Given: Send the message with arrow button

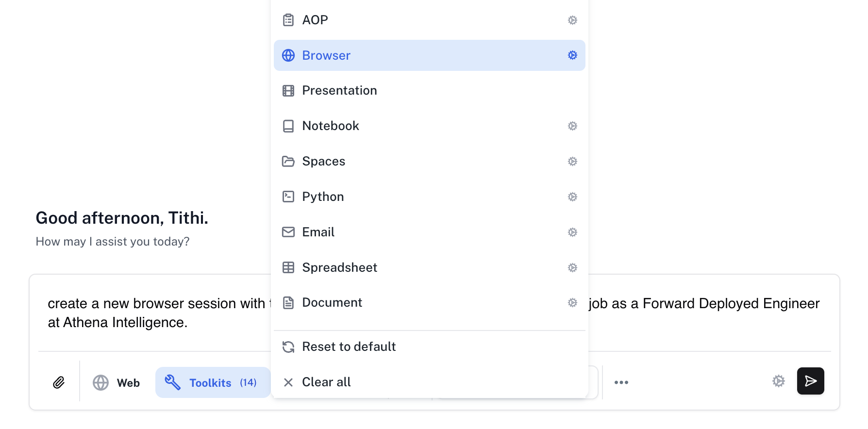Looking at the screenshot, I should pyautogui.click(x=810, y=381).
